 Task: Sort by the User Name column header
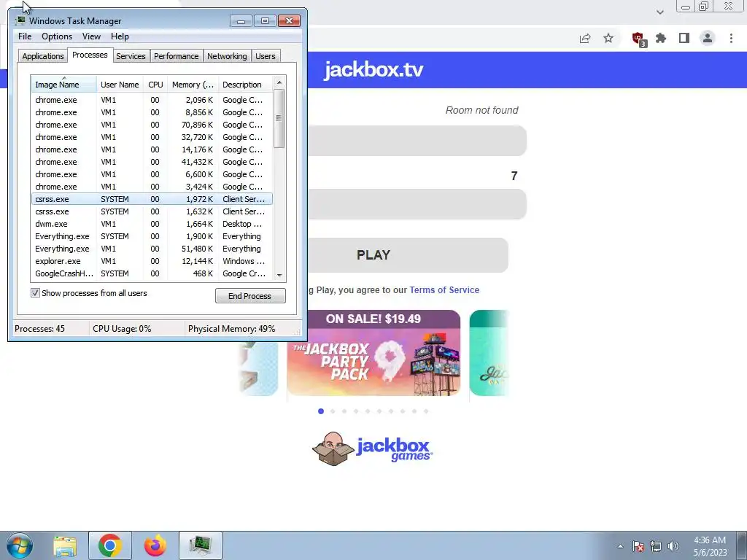tap(120, 85)
